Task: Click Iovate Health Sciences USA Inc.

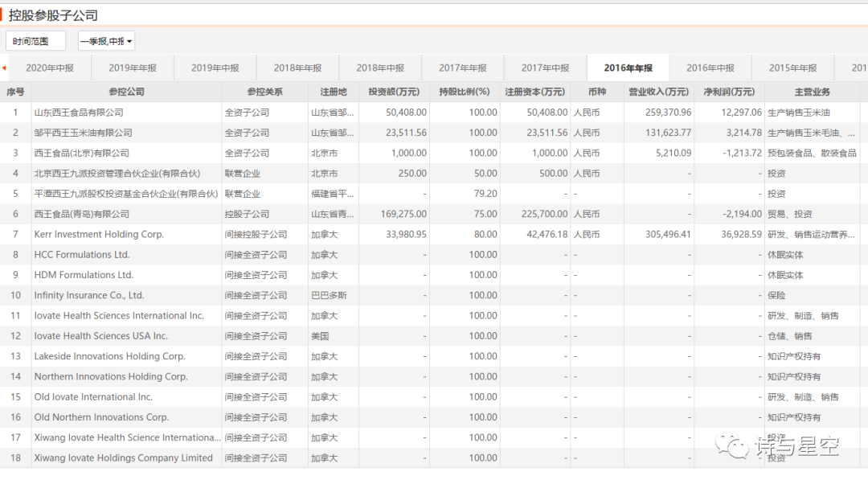Action: (x=101, y=336)
